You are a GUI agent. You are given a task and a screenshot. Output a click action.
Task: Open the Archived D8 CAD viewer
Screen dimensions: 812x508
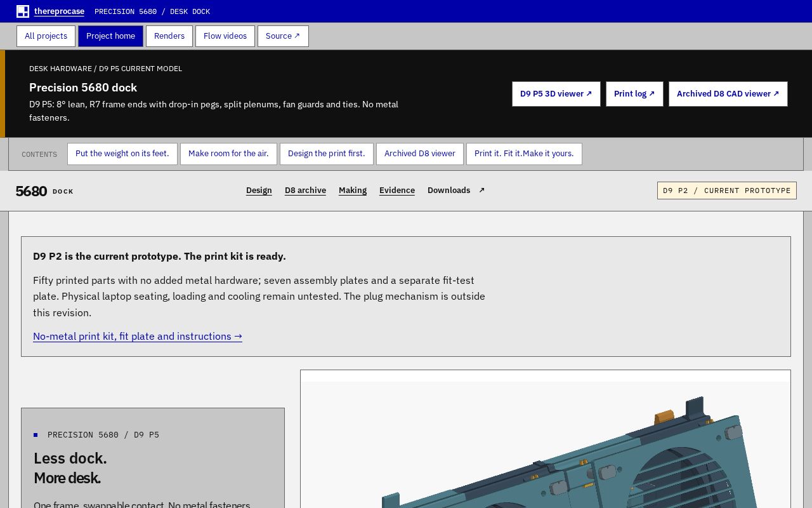728,94
